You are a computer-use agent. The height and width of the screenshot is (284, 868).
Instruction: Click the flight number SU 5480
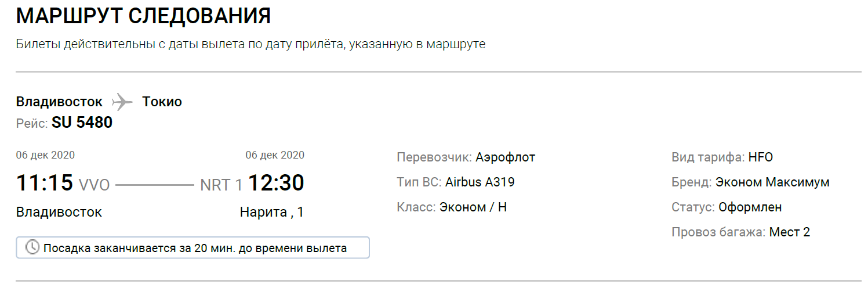(82, 123)
